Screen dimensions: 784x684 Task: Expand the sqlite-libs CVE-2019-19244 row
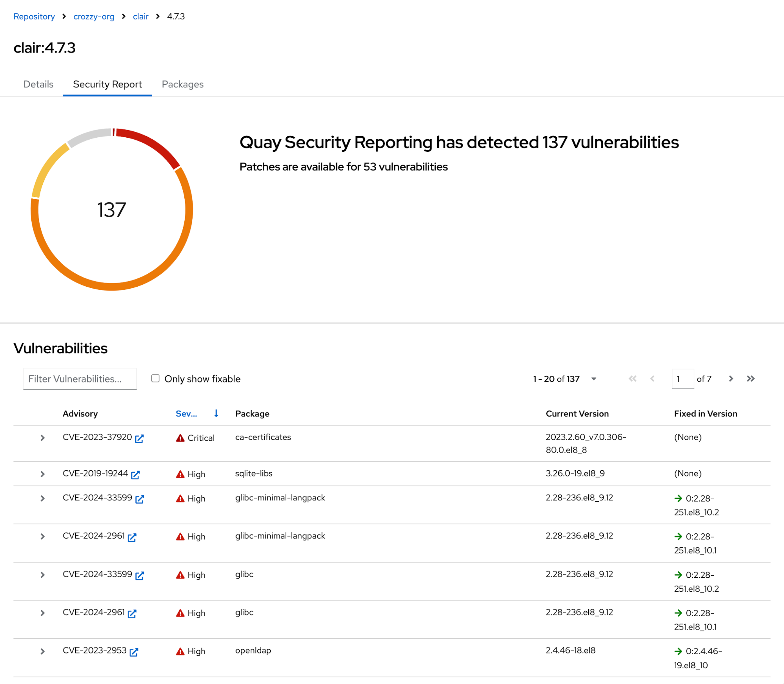(x=42, y=474)
